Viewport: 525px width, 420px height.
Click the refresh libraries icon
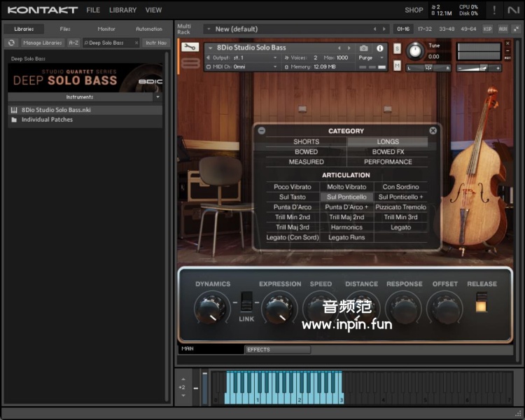click(x=11, y=43)
